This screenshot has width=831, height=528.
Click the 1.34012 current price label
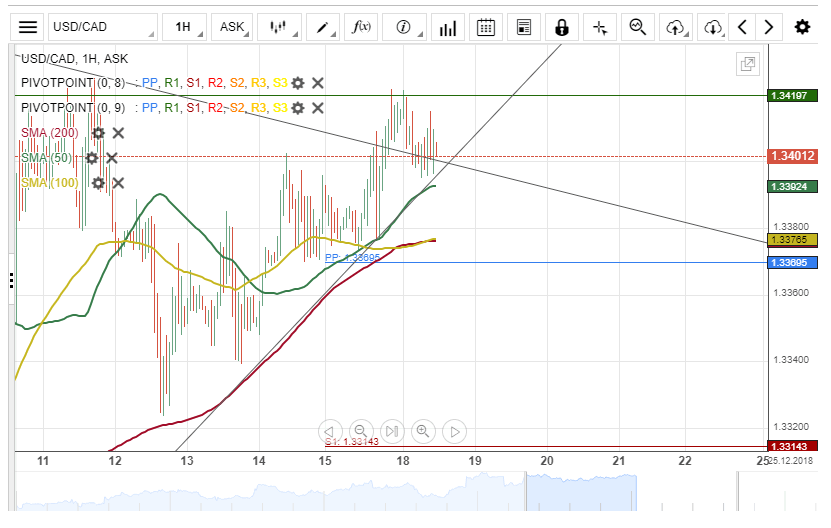(x=793, y=156)
